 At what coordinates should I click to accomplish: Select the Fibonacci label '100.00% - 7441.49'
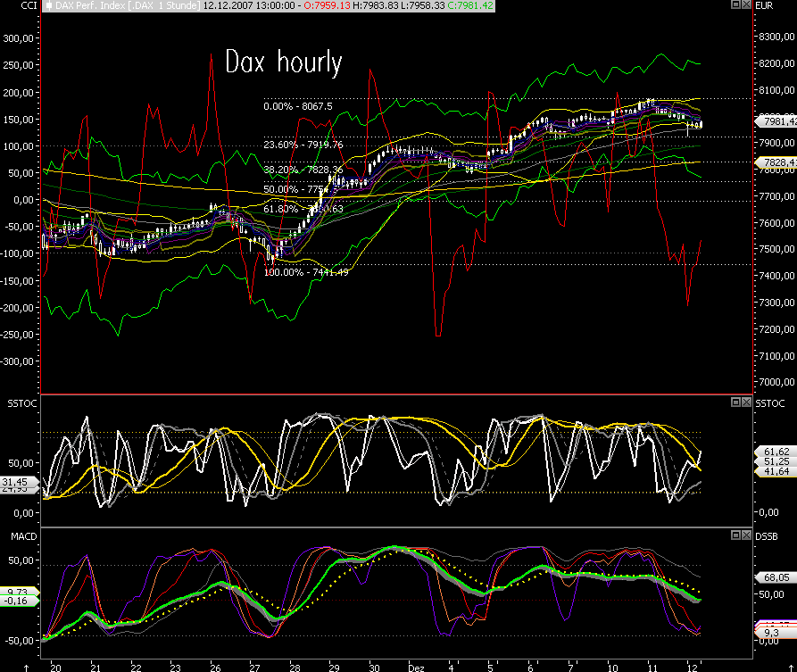click(x=306, y=272)
